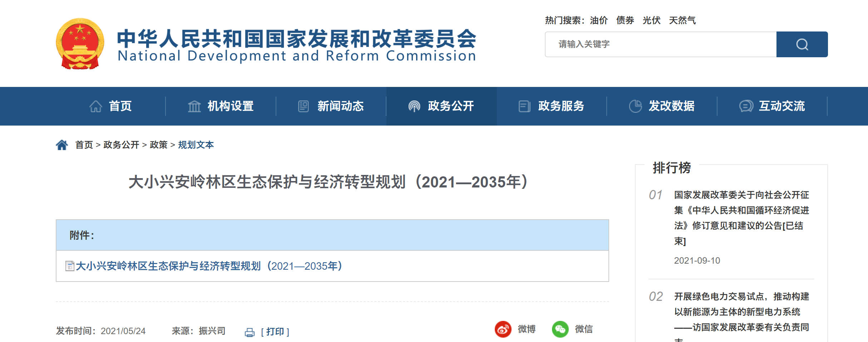Click the house icon beside 首页 in navigation bar

coord(95,106)
